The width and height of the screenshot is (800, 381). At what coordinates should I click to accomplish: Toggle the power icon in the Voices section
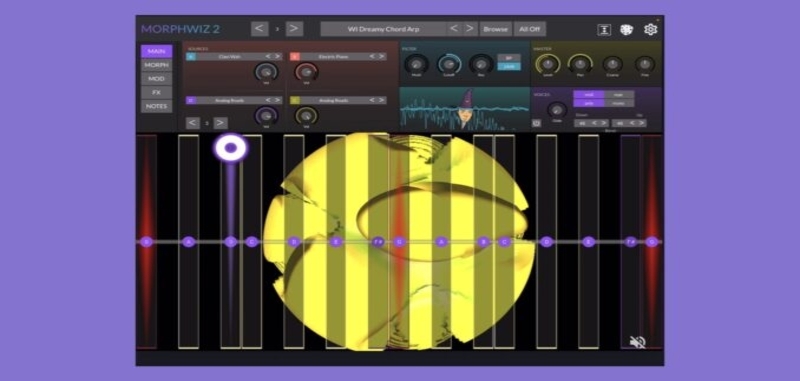[536, 123]
